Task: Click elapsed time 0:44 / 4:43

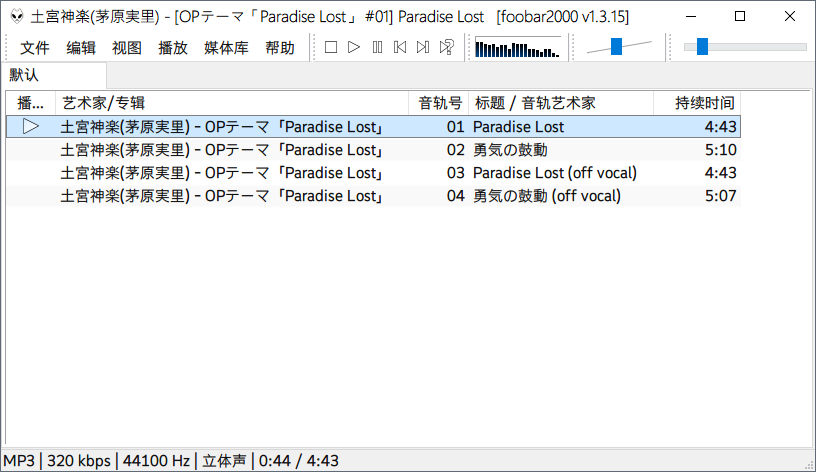Action: click(298, 461)
